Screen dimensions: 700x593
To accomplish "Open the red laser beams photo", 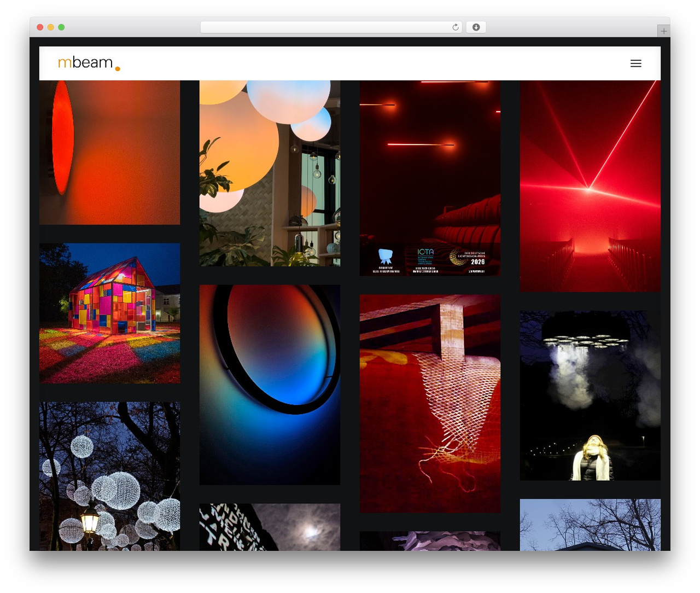I will [x=590, y=186].
